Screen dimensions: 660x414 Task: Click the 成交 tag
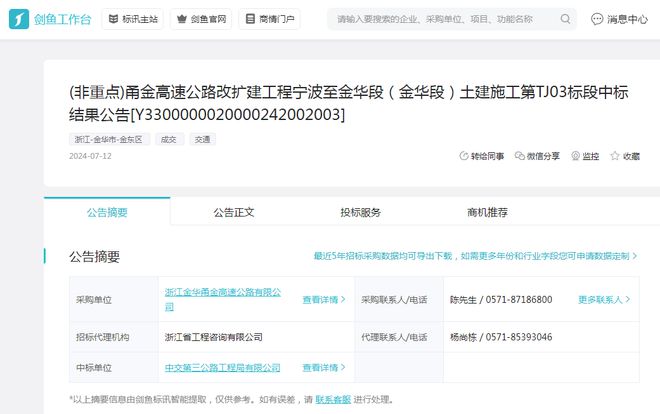pyautogui.click(x=169, y=139)
